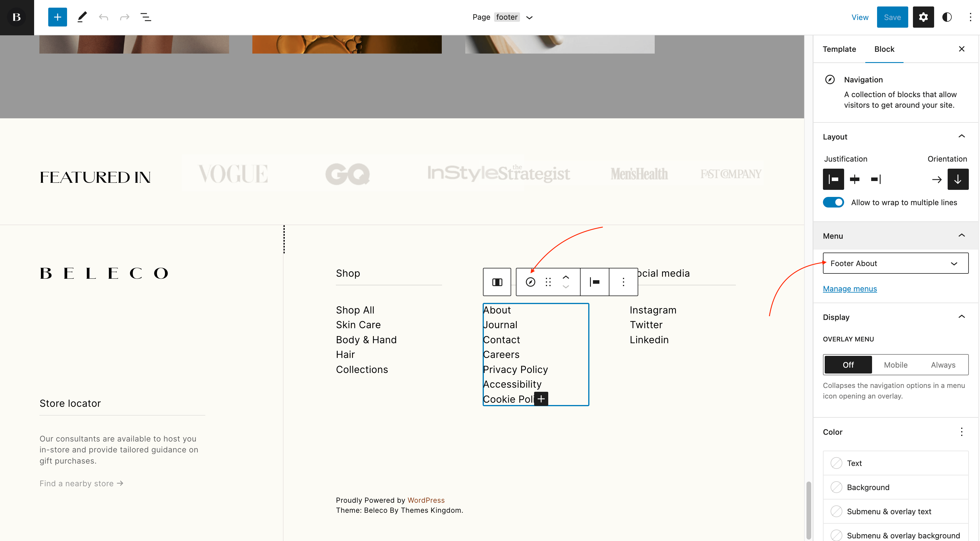Open the Footer About menu dropdown
980x541 pixels.
pyautogui.click(x=895, y=263)
